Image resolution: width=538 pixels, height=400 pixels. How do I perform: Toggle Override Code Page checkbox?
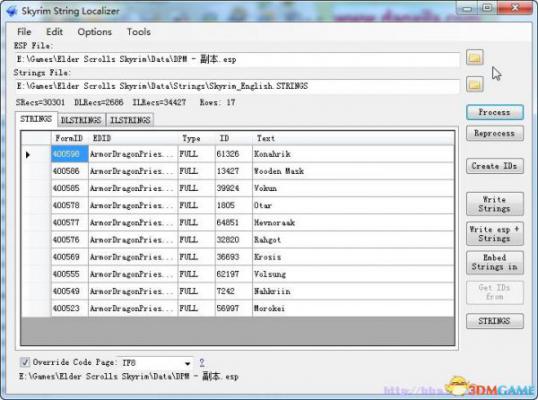(x=24, y=362)
